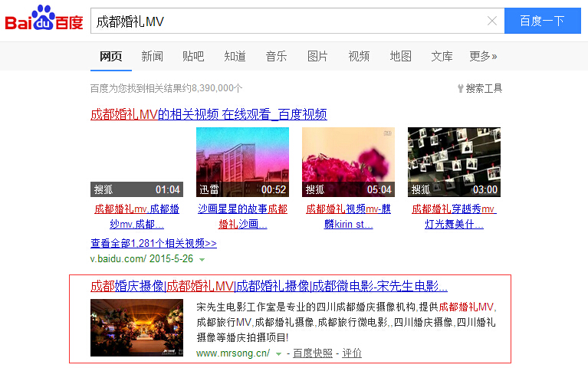Select the 视频 tab
This screenshot has width=588, height=368.
pyautogui.click(x=359, y=56)
